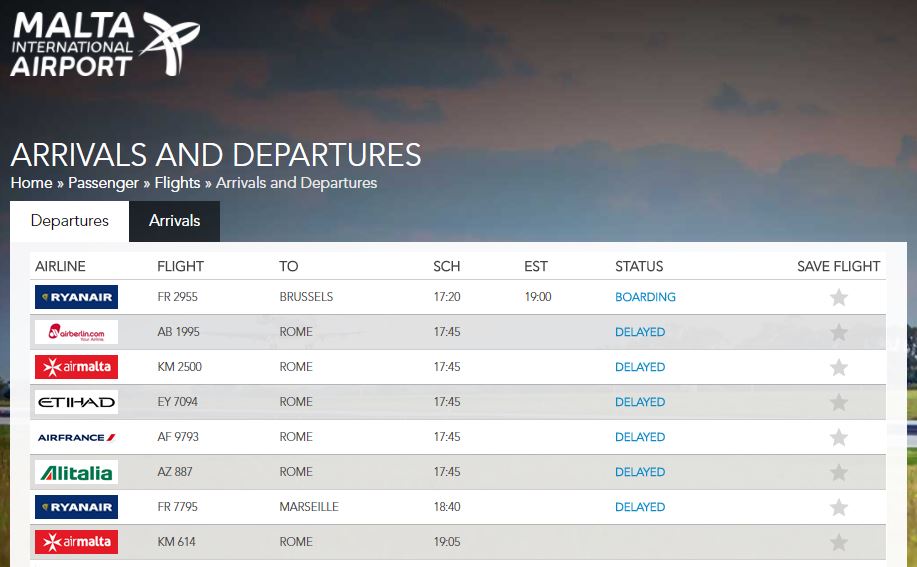Click the Malta International Airport logo
This screenshot has height=567, width=917.
point(105,44)
